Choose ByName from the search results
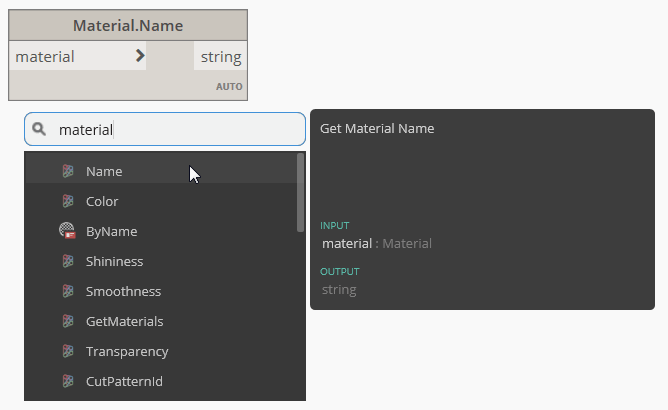The height and width of the screenshot is (410, 668). pyautogui.click(x=111, y=231)
